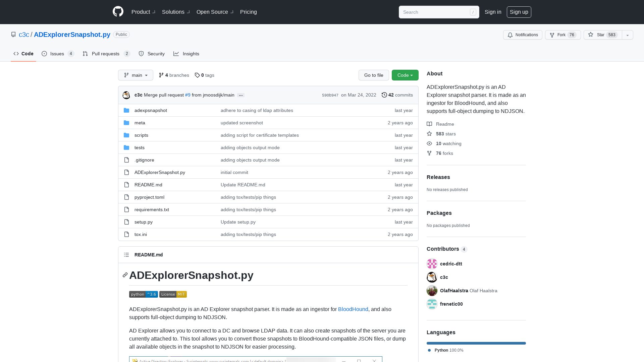View 10 watching link
Image resolution: width=644 pixels, height=362 pixels.
(444, 143)
